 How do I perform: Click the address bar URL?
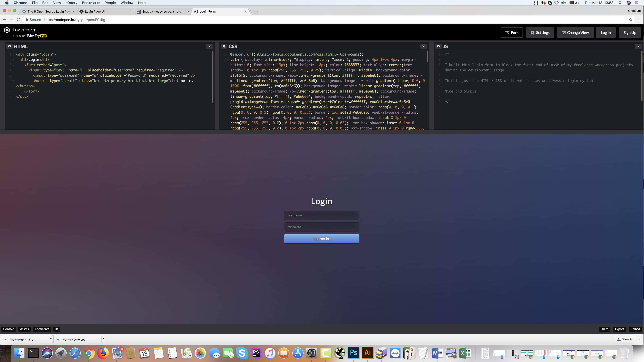click(x=74, y=20)
